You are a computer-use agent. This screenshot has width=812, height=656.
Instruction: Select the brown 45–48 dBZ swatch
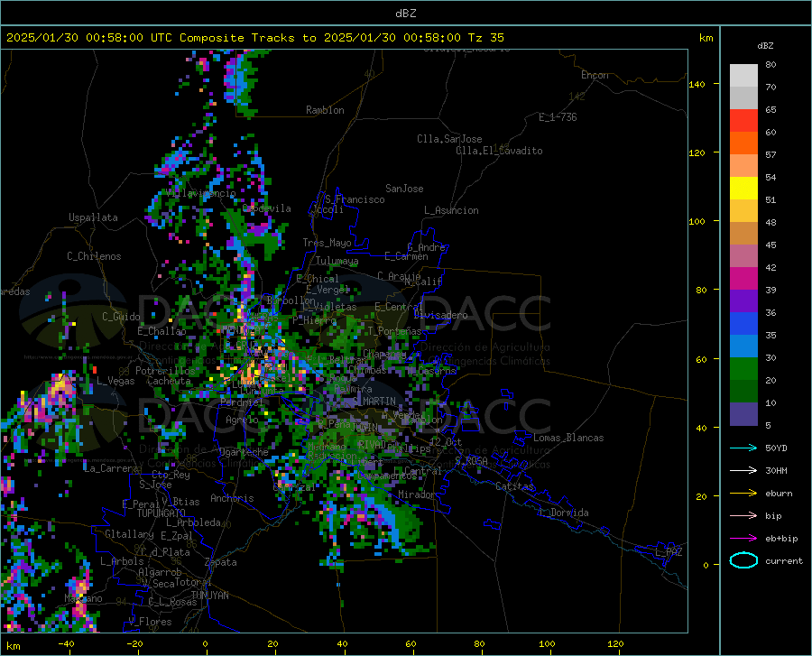click(x=743, y=234)
